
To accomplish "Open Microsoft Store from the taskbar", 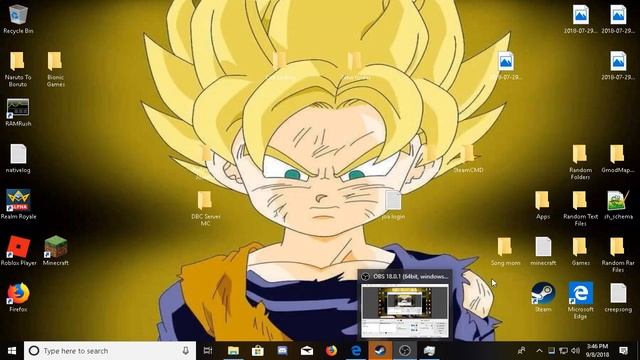I will 258,351.
